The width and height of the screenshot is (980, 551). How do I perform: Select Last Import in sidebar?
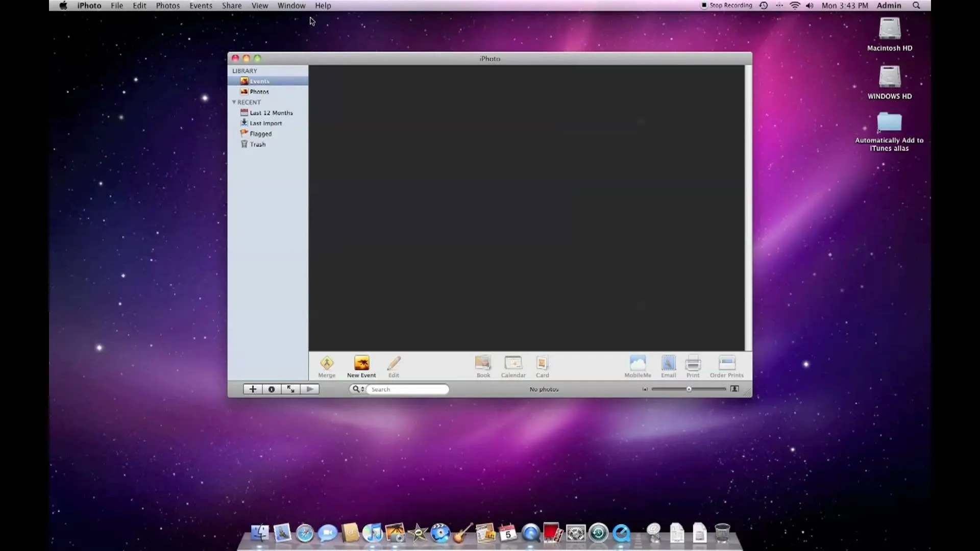[x=268, y=123]
